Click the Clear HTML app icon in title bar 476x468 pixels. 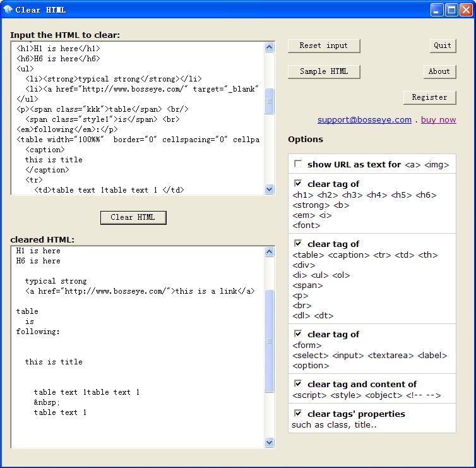coord(8,9)
